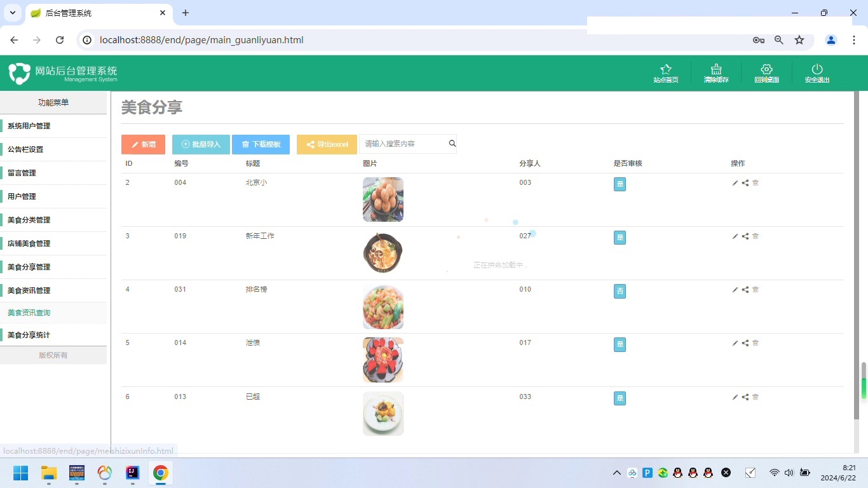Collapse the 美食资讯管理 menu
The height and width of the screenshot is (488, 868).
click(53, 290)
